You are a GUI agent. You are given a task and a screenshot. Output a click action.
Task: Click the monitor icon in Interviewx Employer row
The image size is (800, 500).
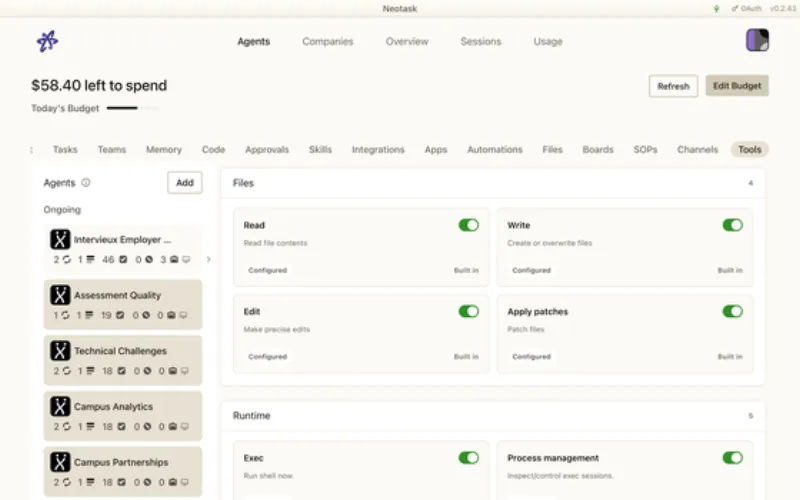coord(186,260)
